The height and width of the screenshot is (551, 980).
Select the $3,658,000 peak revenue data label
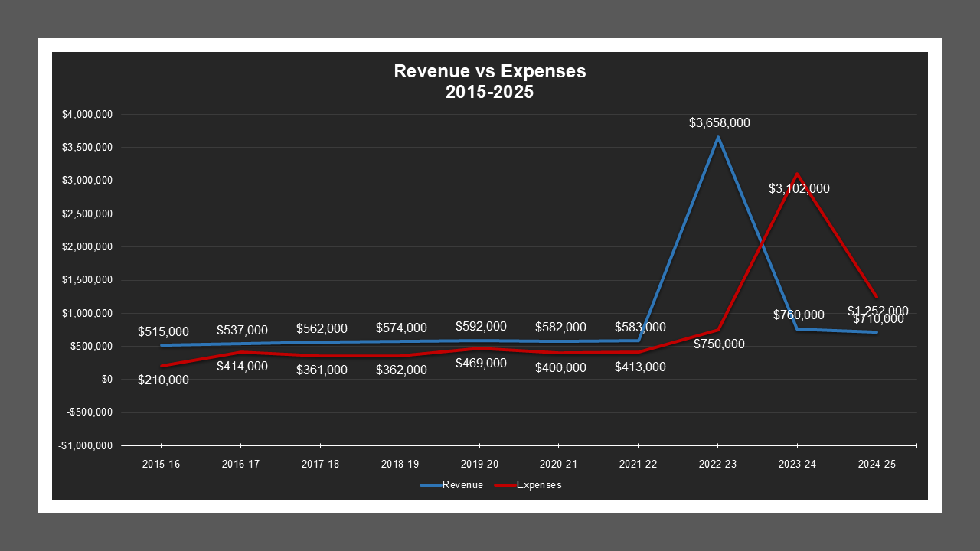(719, 122)
